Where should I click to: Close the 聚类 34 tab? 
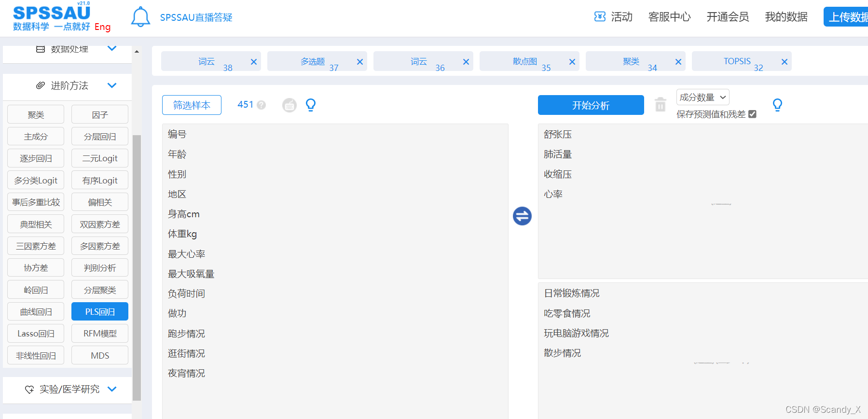(678, 62)
